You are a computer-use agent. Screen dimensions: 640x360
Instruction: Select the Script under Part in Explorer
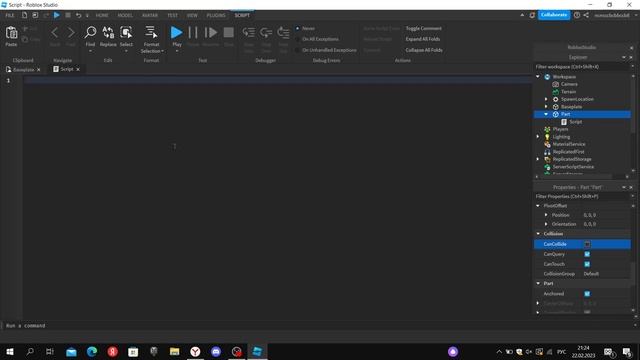coord(576,122)
